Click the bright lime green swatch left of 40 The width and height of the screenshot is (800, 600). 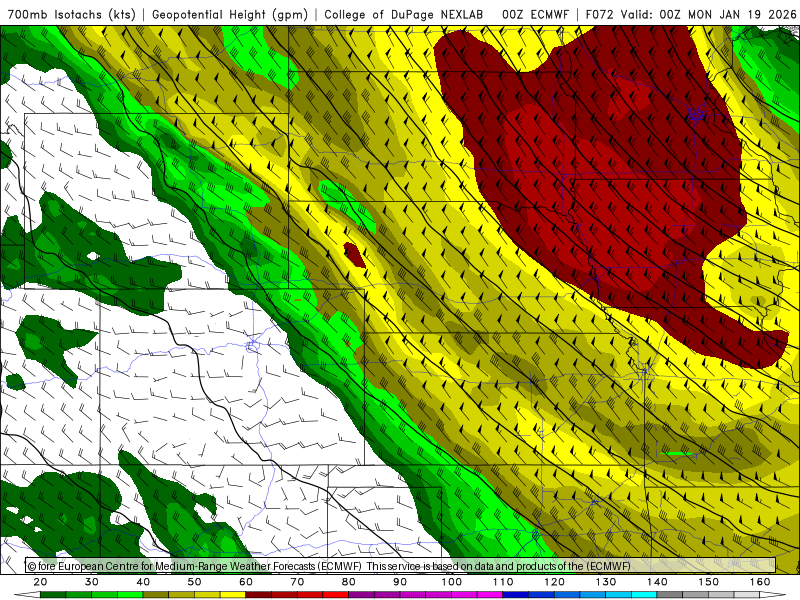click(130, 595)
